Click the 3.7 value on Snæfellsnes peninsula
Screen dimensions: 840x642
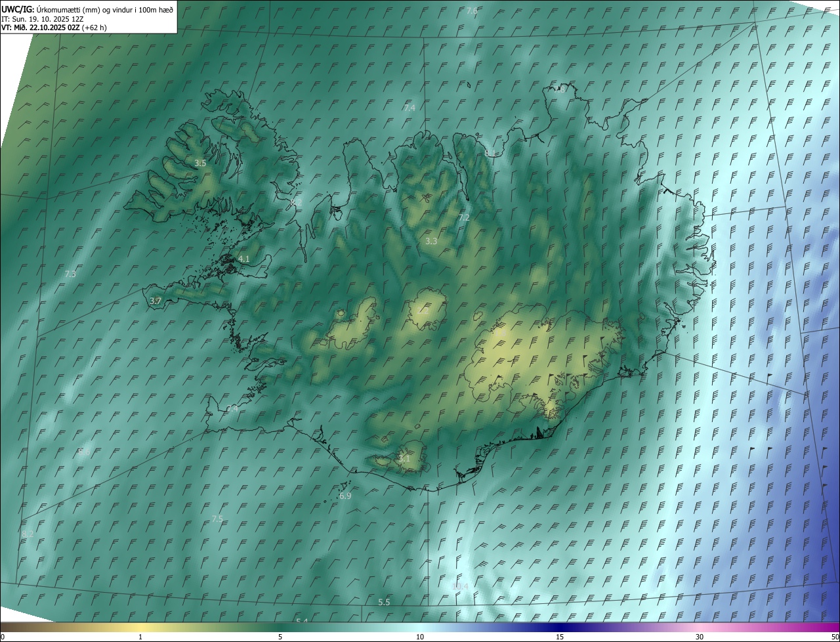pyautogui.click(x=156, y=301)
